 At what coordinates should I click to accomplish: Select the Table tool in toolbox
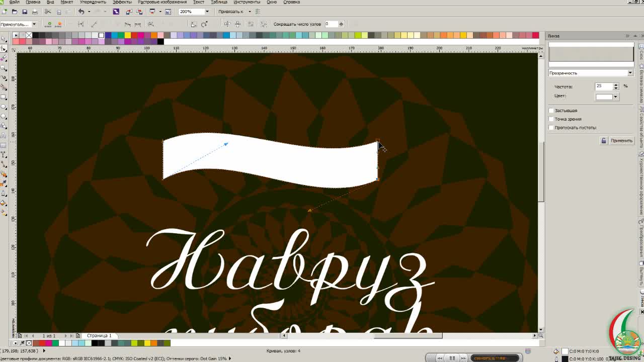[4, 145]
